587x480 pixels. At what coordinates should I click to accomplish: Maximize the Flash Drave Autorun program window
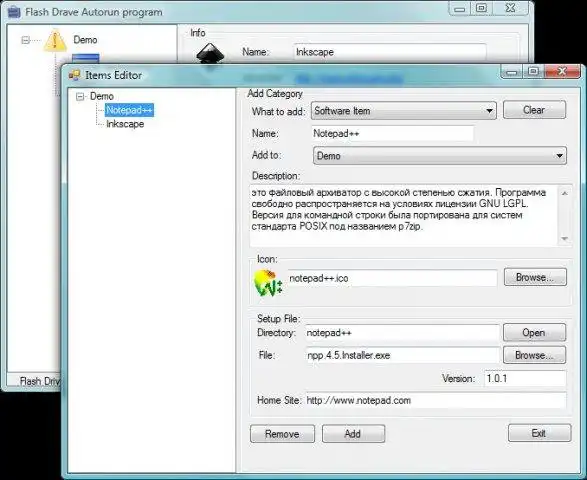click(x=482, y=8)
